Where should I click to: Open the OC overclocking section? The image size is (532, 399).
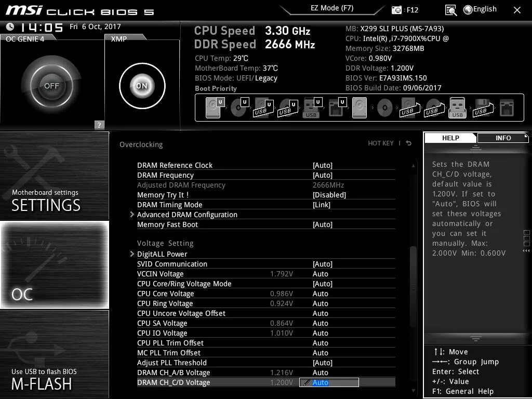[x=54, y=264]
